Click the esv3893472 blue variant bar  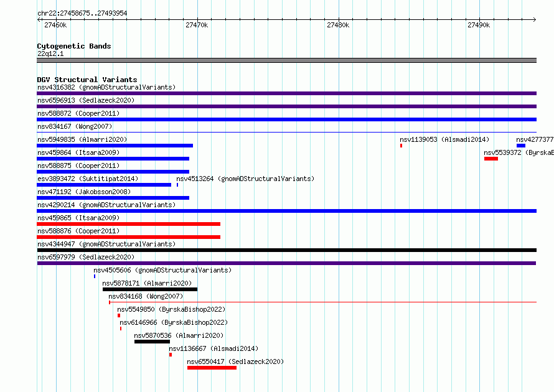[104, 185]
